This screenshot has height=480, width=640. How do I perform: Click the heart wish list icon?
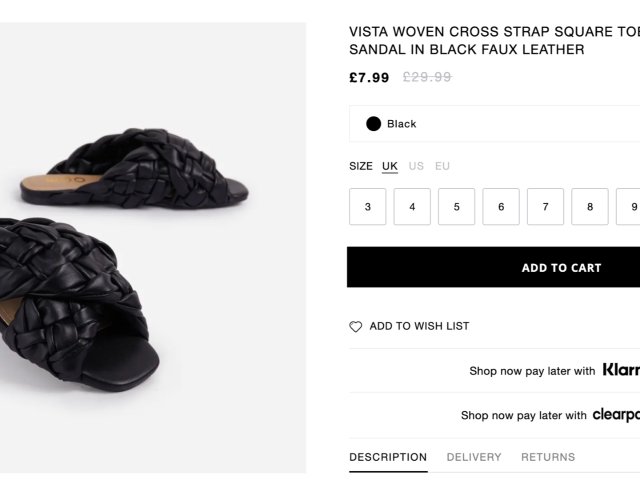click(355, 327)
